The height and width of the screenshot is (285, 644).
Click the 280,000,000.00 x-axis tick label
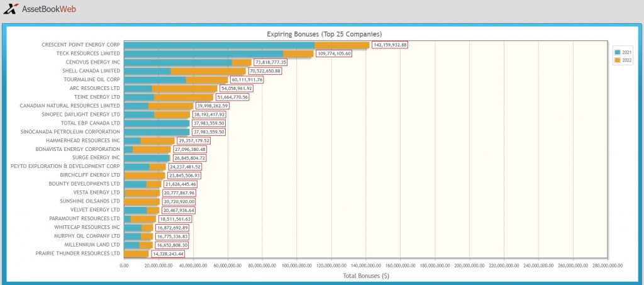(x=607, y=265)
